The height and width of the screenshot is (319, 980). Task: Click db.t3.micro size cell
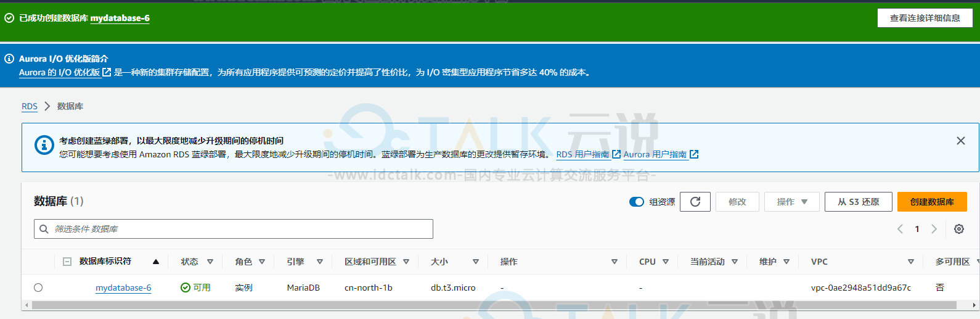[x=453, y=288]
